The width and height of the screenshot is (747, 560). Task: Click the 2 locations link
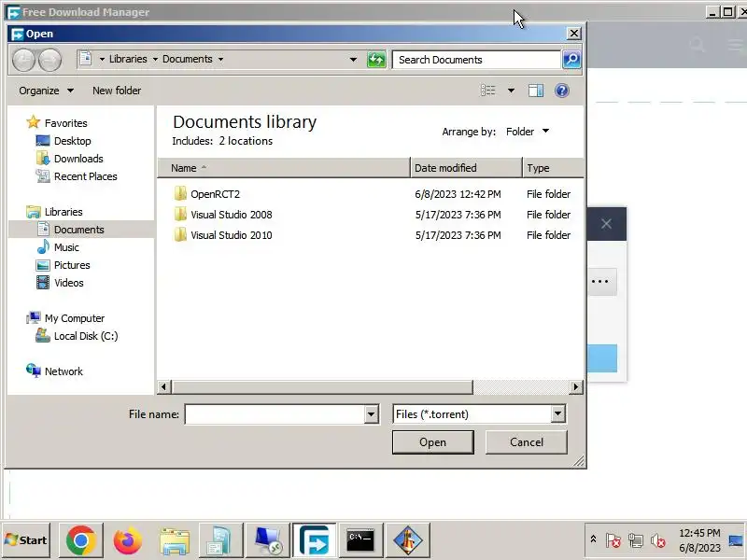[246, 141]
